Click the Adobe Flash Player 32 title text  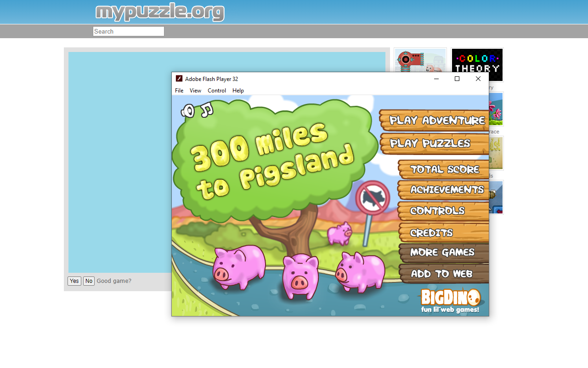tap(211, 79)
